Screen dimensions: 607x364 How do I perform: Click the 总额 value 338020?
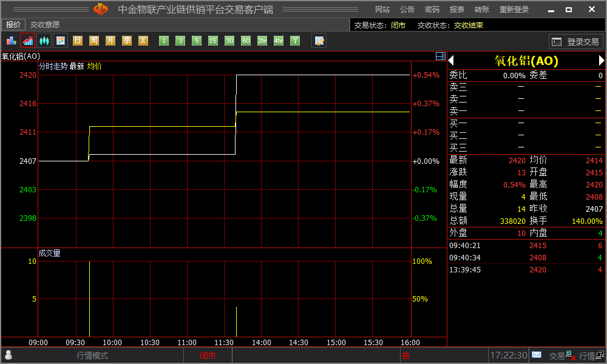(513, 221)
